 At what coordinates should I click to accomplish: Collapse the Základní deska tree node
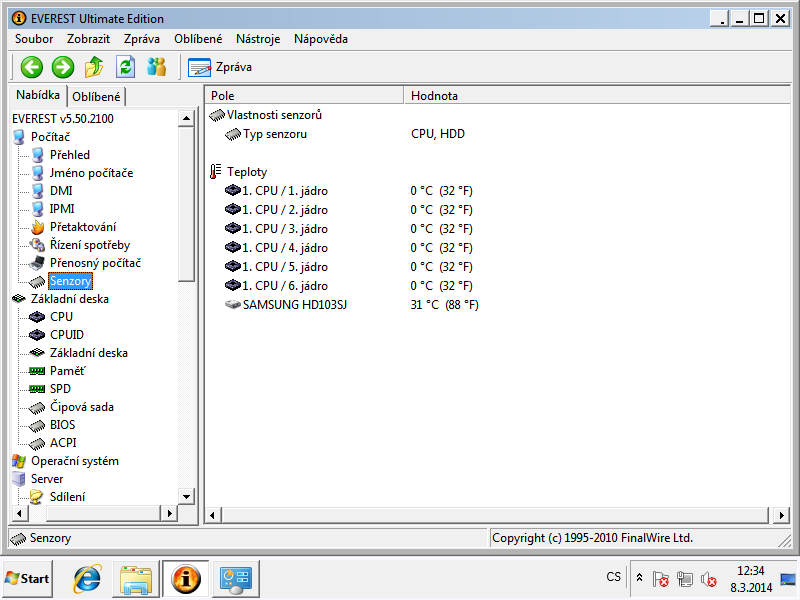click(x=18, y=299)
